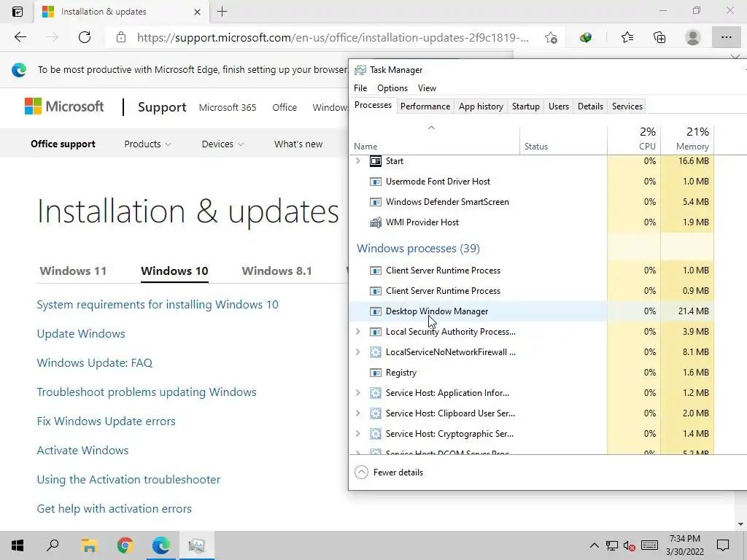Open a new tab with plus button
Viewport: 747px width, 560px height.
[x=222, y=12]
